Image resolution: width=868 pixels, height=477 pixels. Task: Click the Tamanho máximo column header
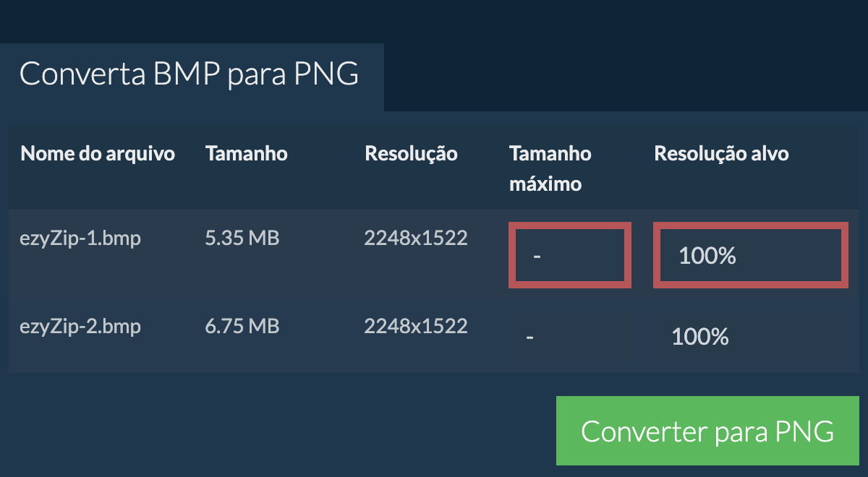coord(550,168)
